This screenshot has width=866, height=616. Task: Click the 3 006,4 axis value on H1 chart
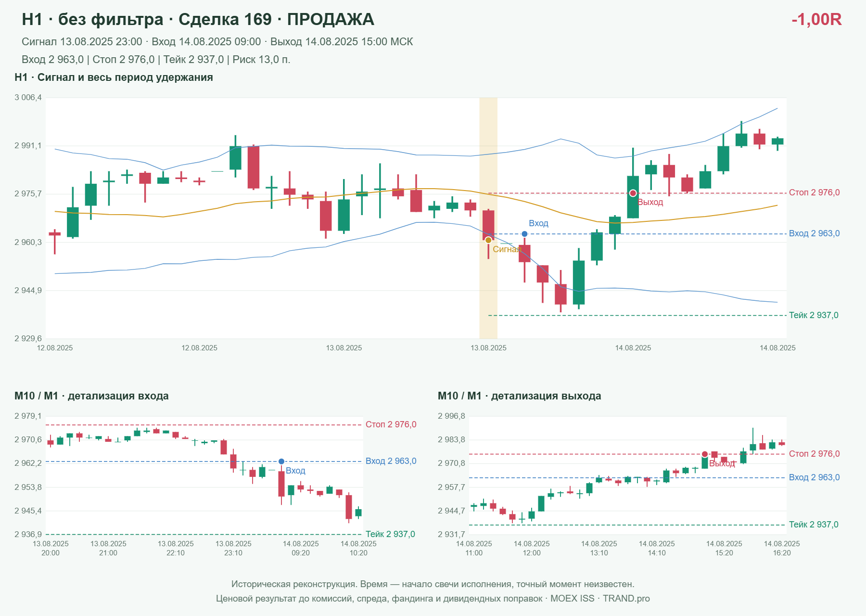[28, 98]
